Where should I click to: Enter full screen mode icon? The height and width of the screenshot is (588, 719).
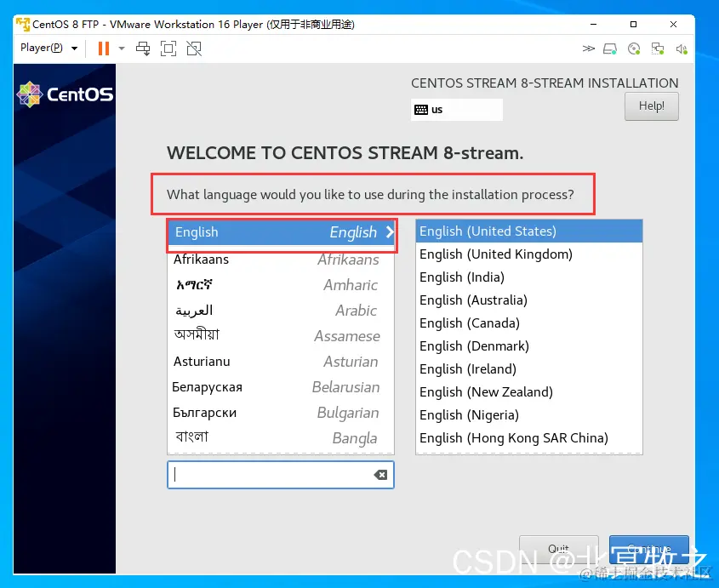[168, 49]
